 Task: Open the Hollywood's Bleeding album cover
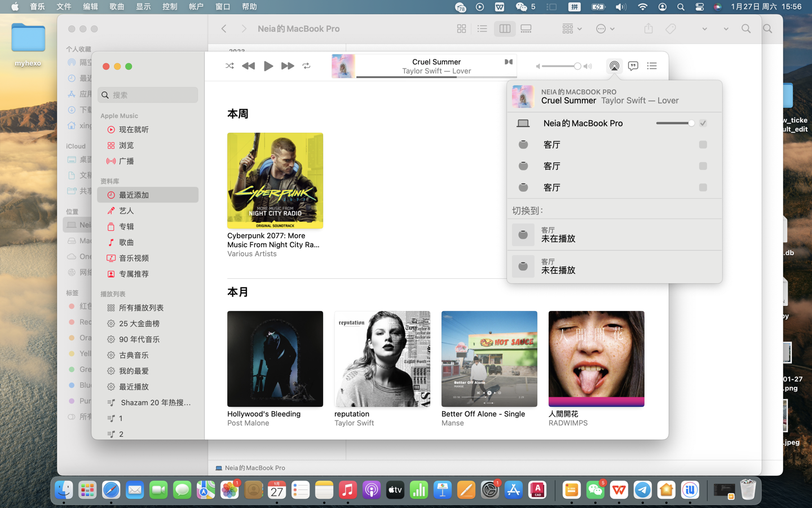coord(275,359)
